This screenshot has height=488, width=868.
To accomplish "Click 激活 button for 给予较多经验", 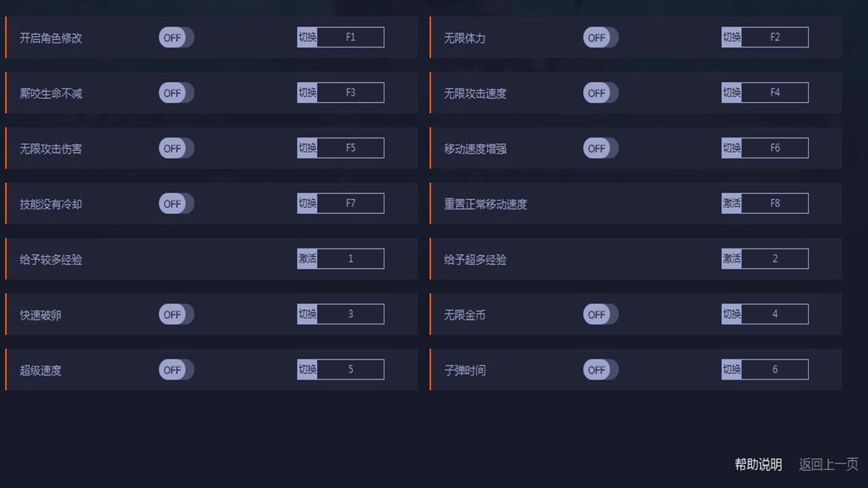I will click(307, 259).
